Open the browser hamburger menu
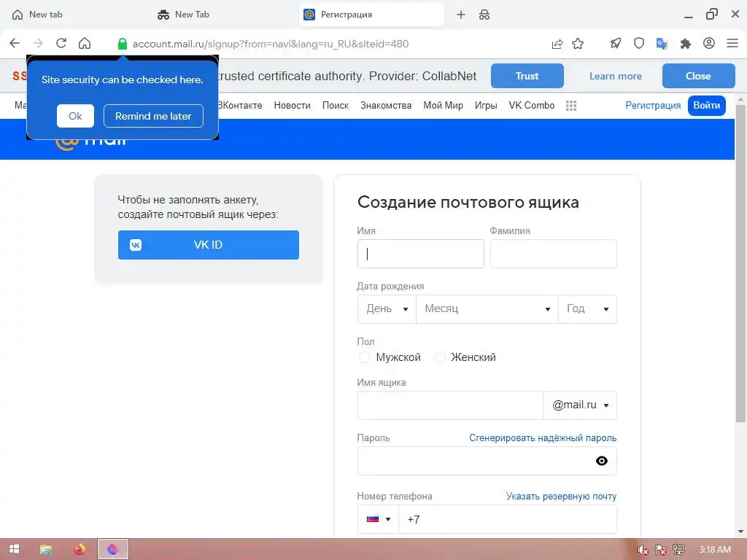The height and width of the screenshot is (560, 747). click(732, 43)
